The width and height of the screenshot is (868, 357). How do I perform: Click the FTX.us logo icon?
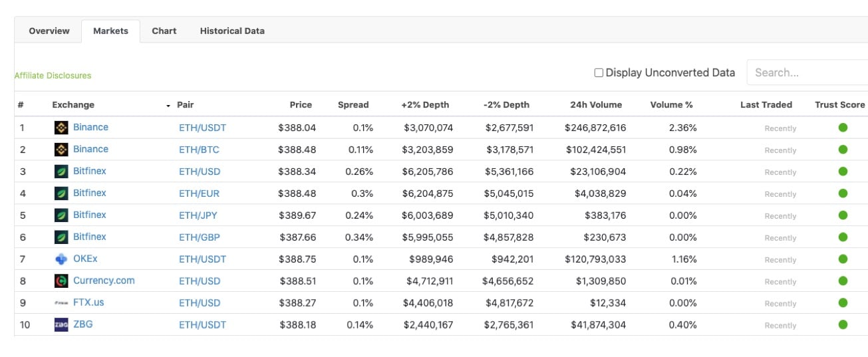(61, 303)
